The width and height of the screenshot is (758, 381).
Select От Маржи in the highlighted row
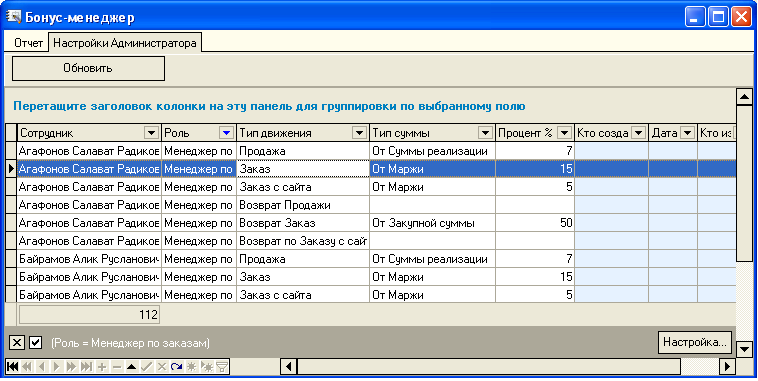pyautogui.click(x=432, y=169)
